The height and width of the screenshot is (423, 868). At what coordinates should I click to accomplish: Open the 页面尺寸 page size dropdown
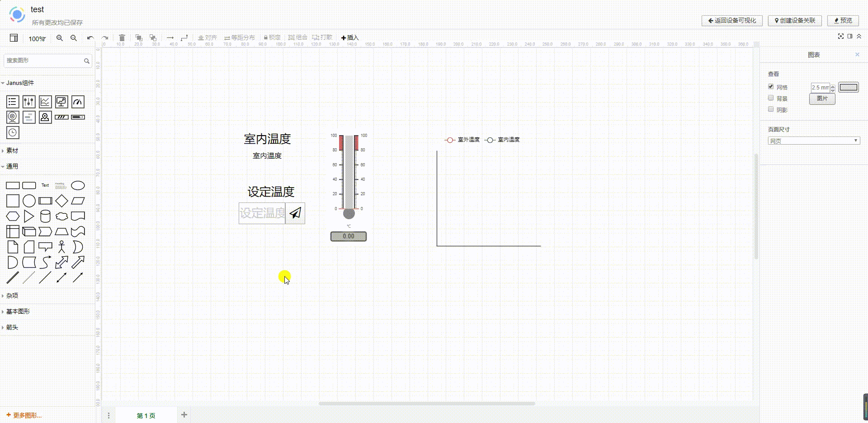[x=814, y=141]
